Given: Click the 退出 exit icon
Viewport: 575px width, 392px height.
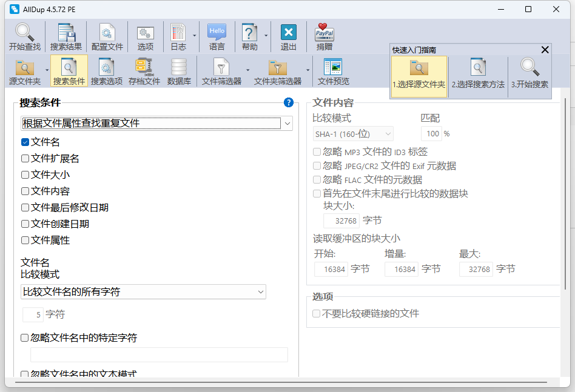Looking at the screenshot, I should pos(289,37).
